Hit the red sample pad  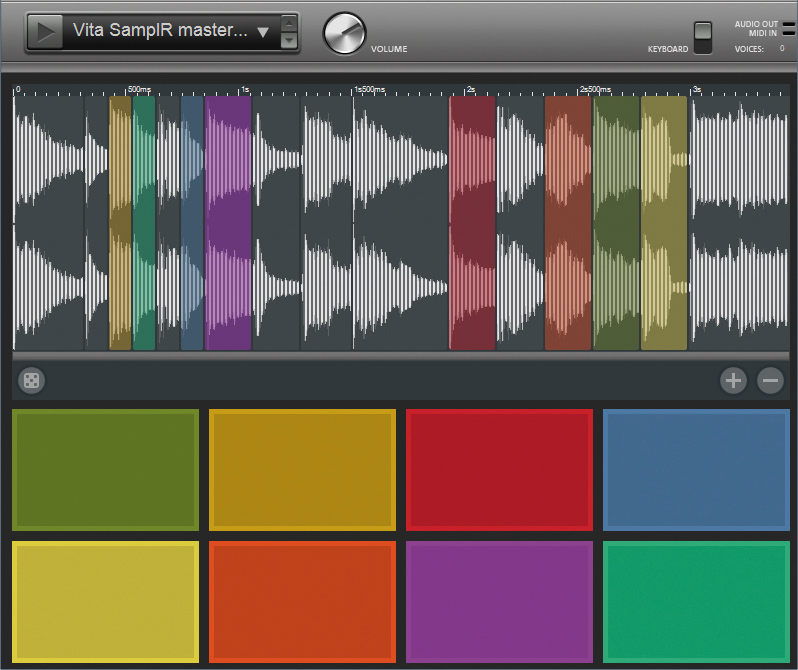(499, 470)
